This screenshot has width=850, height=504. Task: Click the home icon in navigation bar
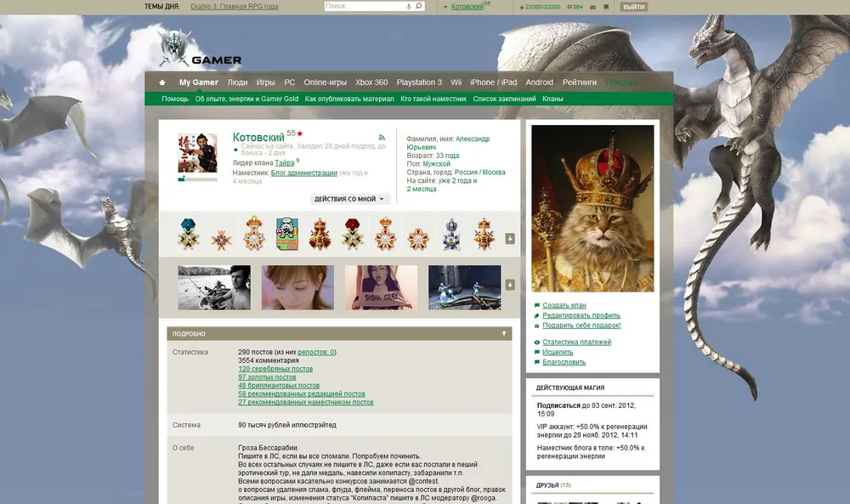tap(162, 82)
